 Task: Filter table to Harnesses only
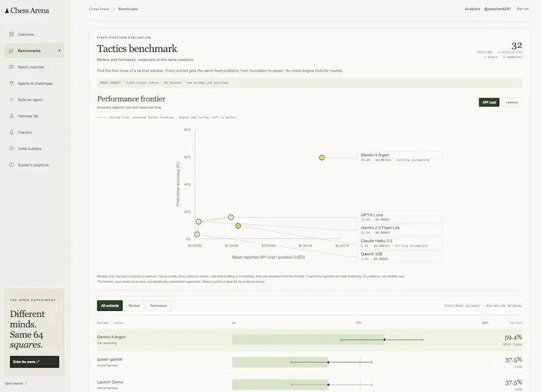click(x=158, y=305)
